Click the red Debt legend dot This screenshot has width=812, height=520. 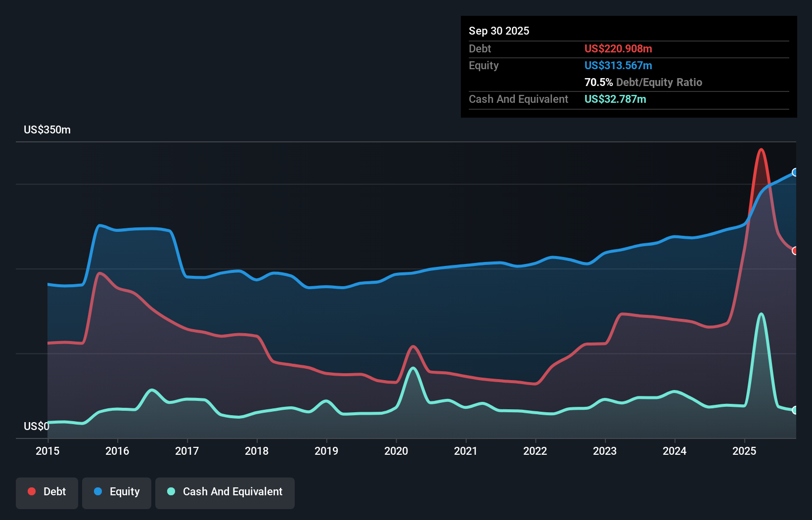pos(31,491)
